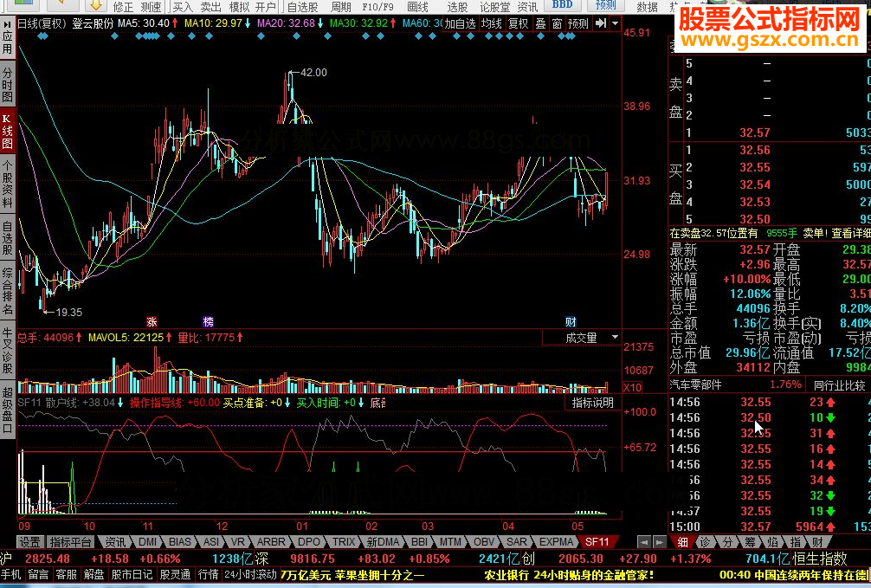The width and height of the screenshot is (871, 588).
Task: Click 查看详细 link in order book notice
Action: [851, 234]
